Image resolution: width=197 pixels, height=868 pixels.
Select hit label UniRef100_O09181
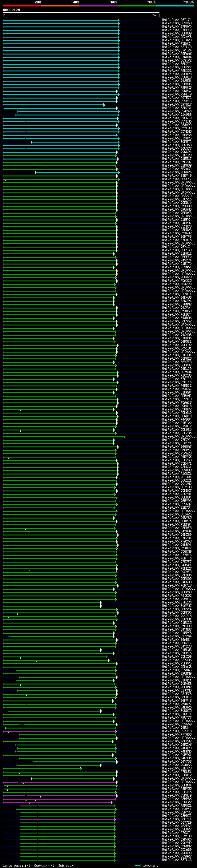(177, 348)
